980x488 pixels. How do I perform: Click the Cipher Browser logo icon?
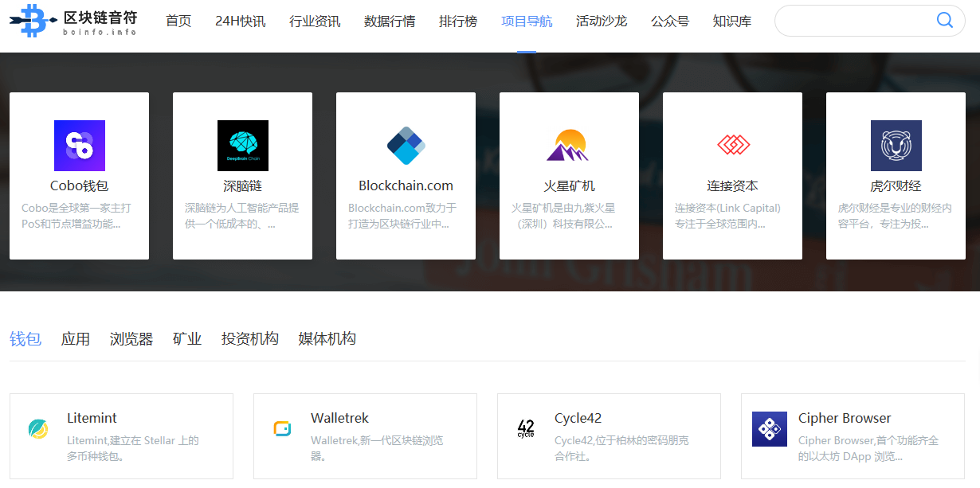pyautogui.click(x=770, y=429)
